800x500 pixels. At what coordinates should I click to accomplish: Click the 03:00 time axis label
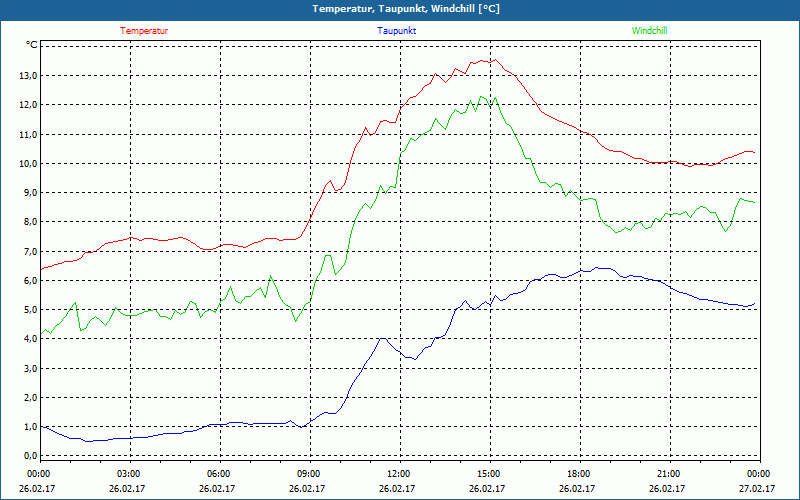[x=131, y=474]
